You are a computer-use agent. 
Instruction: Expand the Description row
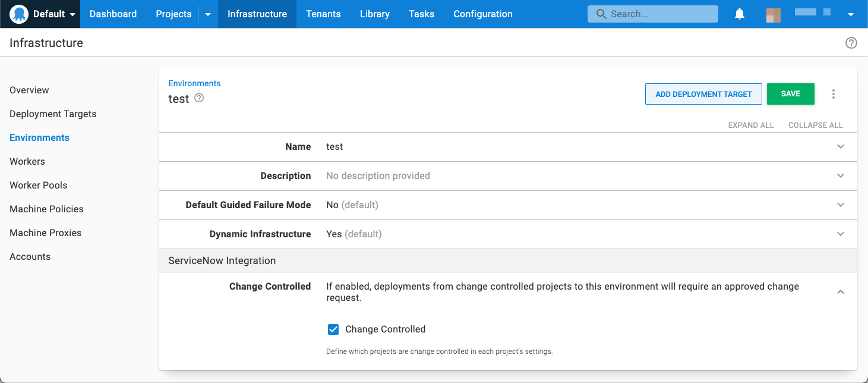click(840, 175)
